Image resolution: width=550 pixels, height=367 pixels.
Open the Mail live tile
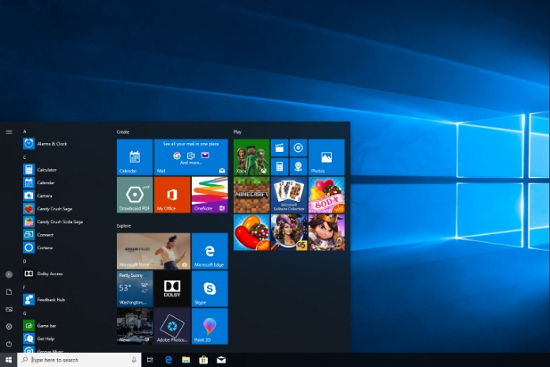(x=191, y=157)
